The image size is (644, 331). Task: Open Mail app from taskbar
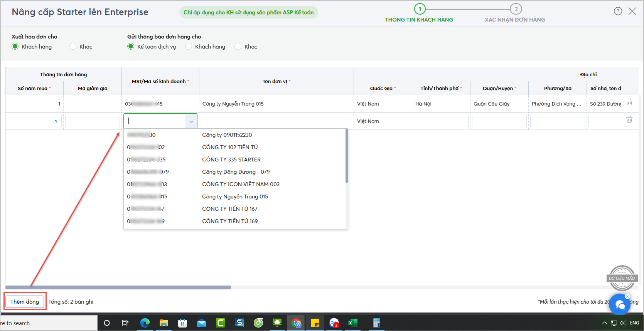[x=202, y=323]
